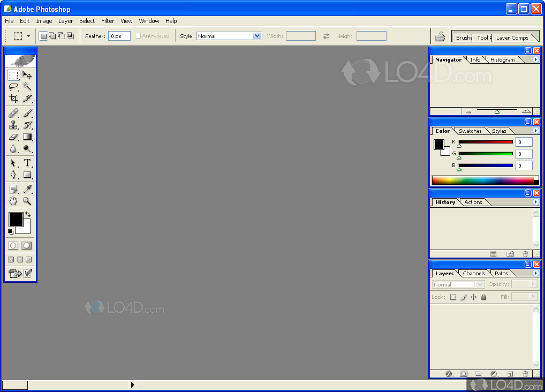Open the Filter menu
The image size is (545, 392).
[x=108, y=21]
